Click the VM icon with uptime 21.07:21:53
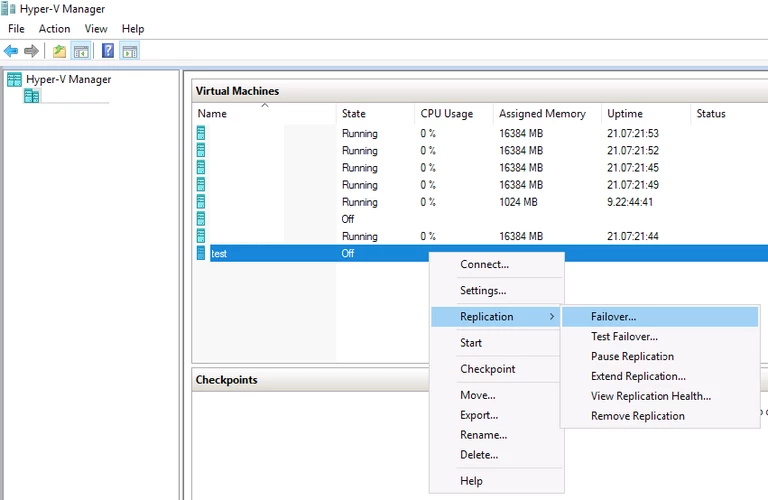768x500 pixels. click(x=201, y=133)
